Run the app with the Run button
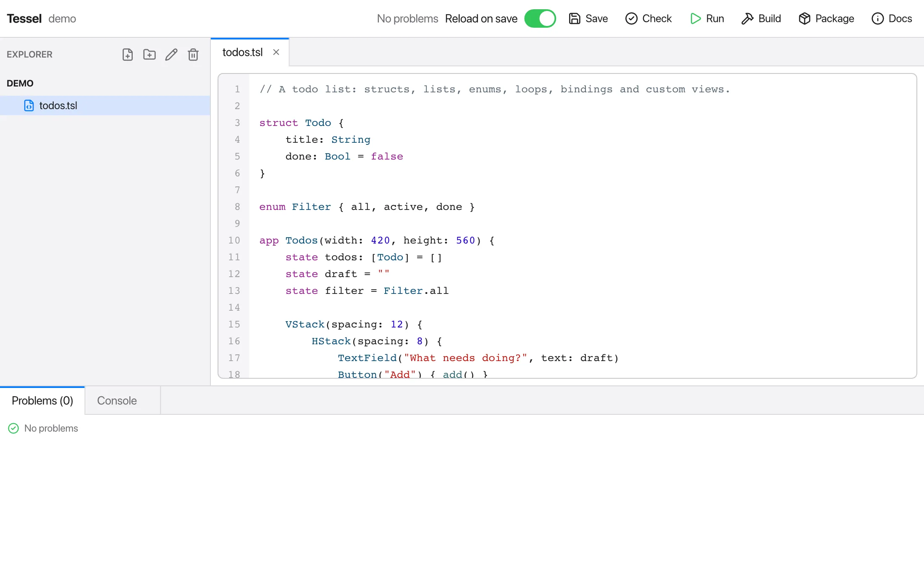Screen dimensions: 924x571 point(707,18)
